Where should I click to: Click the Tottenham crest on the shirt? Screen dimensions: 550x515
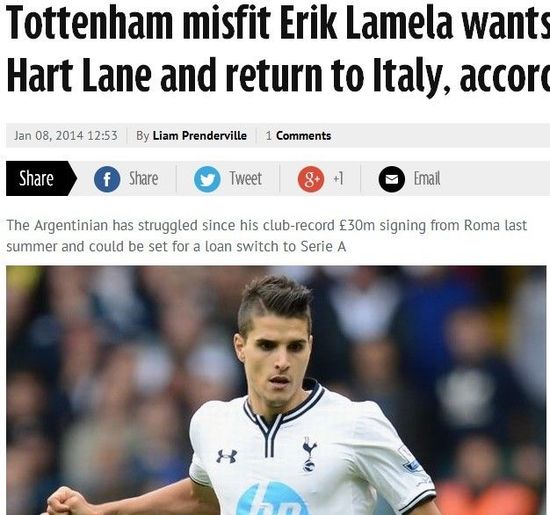(x=309, y=454)
